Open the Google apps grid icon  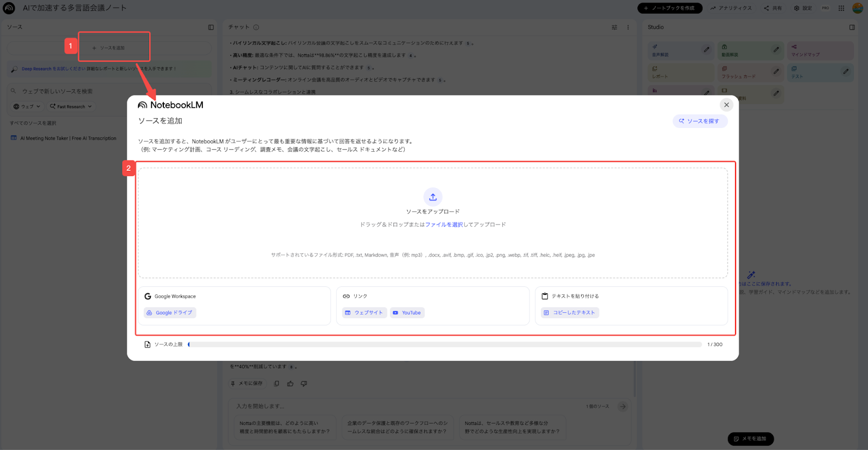pos(841,8)
